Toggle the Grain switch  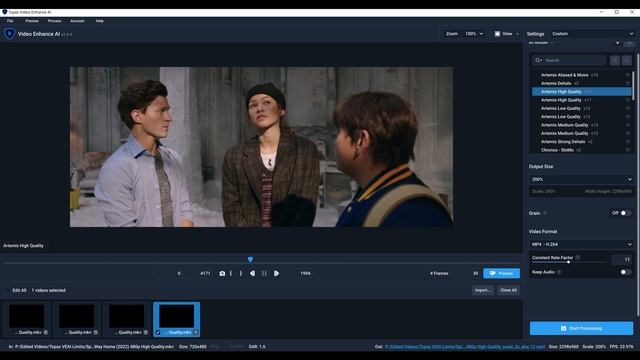625,213
